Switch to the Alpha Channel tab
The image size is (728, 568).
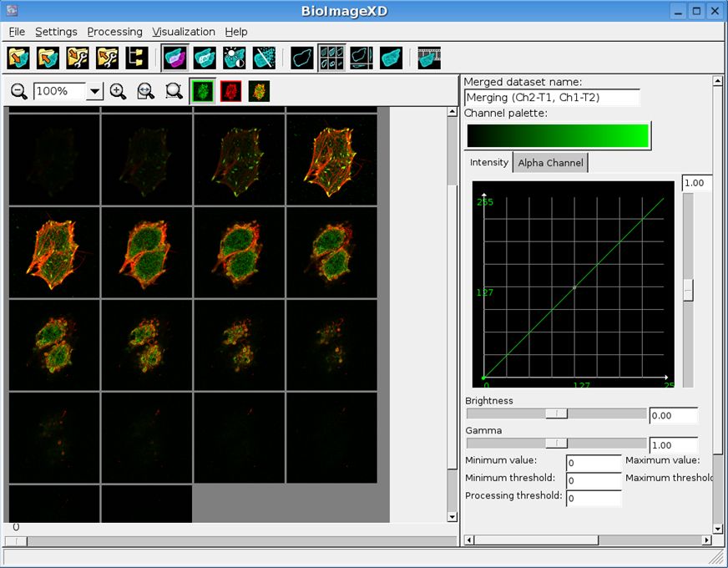tap(550, 163)
